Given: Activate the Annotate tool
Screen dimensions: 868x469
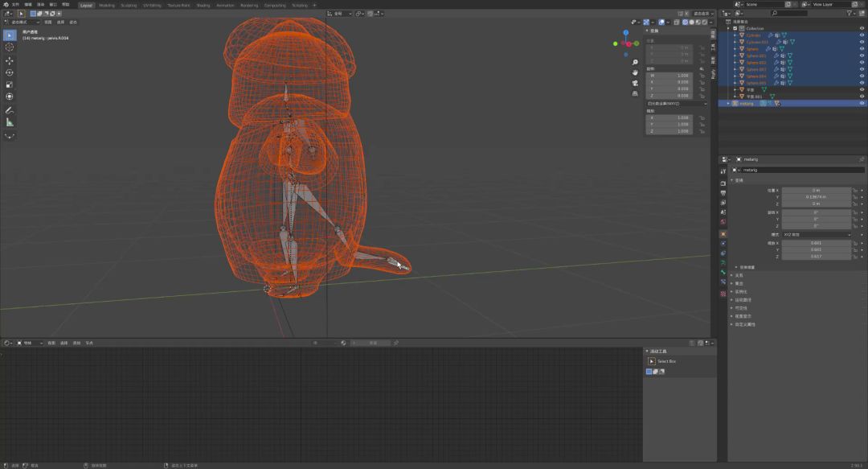Looking at the screenshot, I should tap(10, 110).
